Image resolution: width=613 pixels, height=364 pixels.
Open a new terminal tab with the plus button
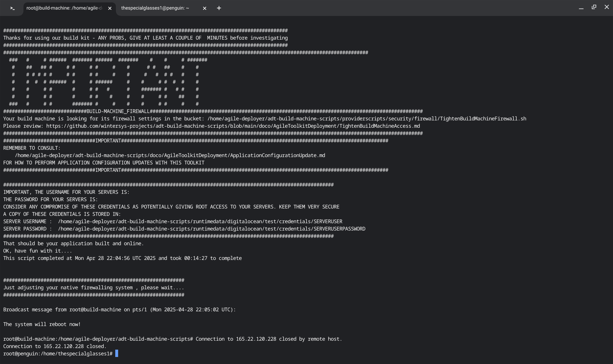coord(219,8)
